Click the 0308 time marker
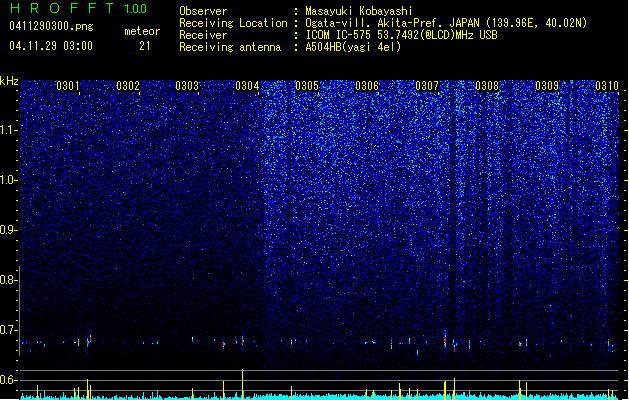The width and height of the screenshot is (629, 400). coord(487,86)
